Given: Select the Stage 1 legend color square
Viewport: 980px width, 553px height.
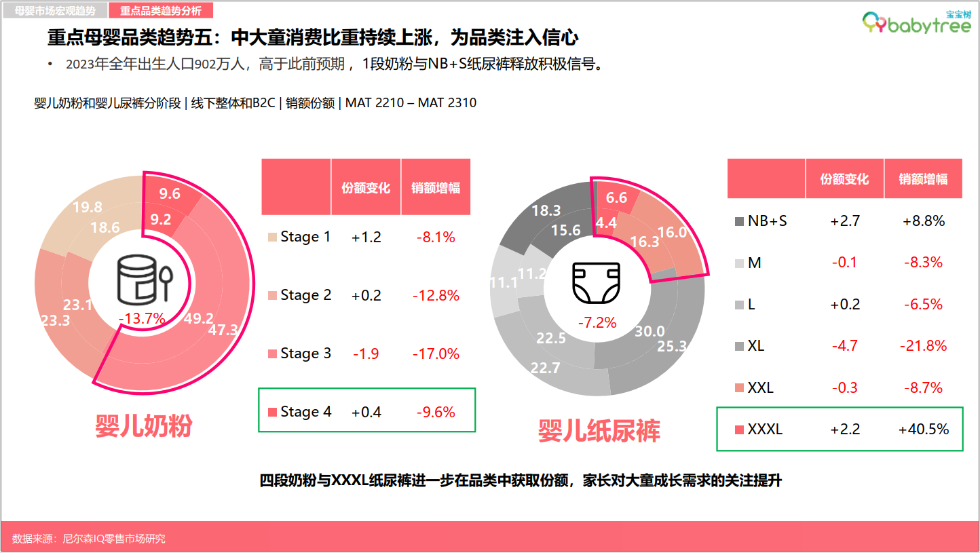Looking at the screenshot, I should click(272, 237).
